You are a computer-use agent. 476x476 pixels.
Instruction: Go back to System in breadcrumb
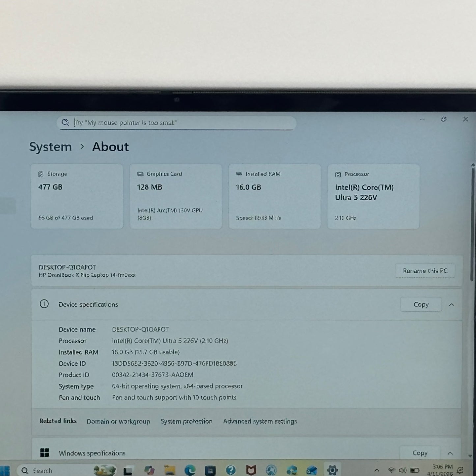[50, 147]
